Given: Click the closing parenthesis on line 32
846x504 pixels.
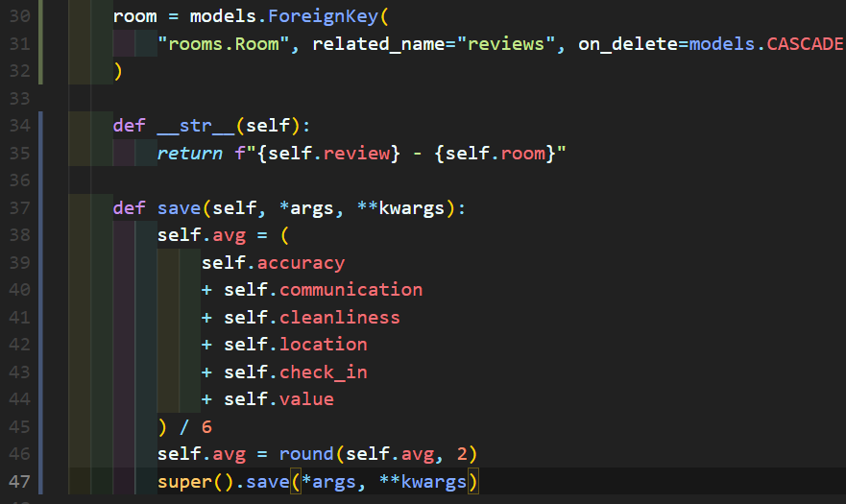Looking at the screenshot, I should [118, 71].
